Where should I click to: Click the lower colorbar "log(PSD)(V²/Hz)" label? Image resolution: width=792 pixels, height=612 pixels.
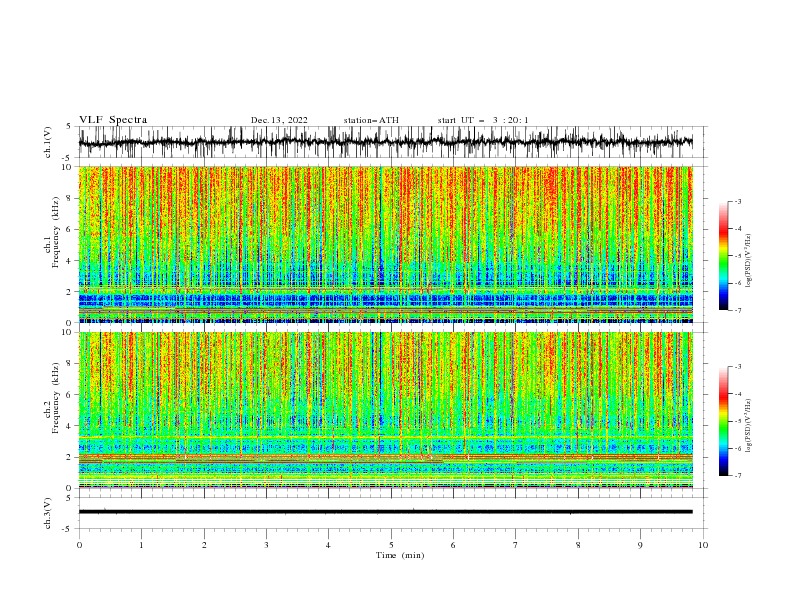tap(749, 426)
